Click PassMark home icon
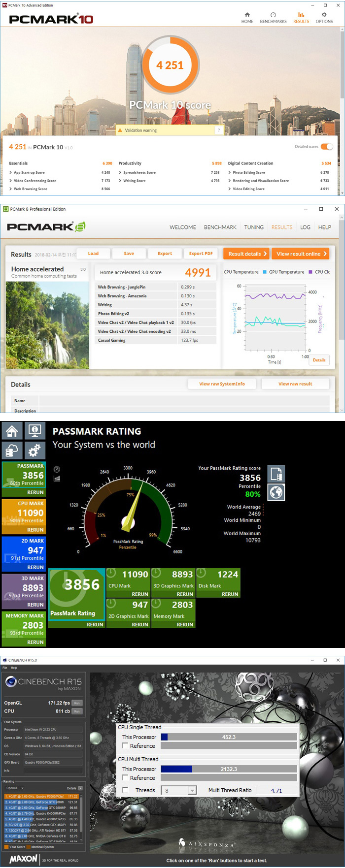 pos(12,430)
